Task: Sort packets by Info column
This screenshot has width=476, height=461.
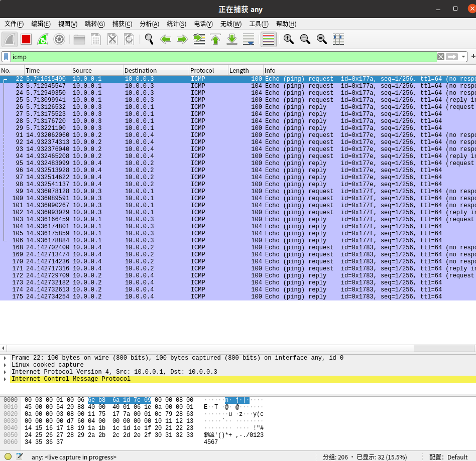Action: 370,70
